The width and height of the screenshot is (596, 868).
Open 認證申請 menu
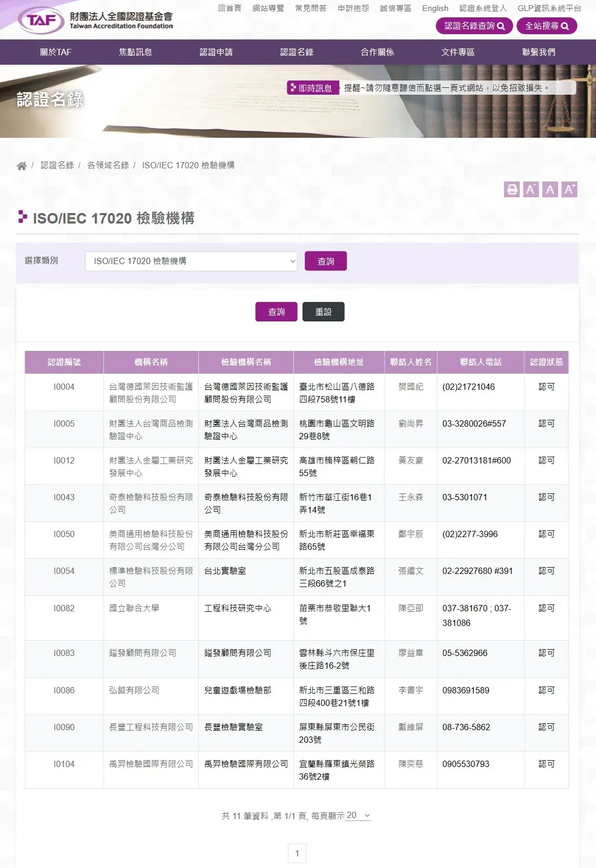point(216,52)
